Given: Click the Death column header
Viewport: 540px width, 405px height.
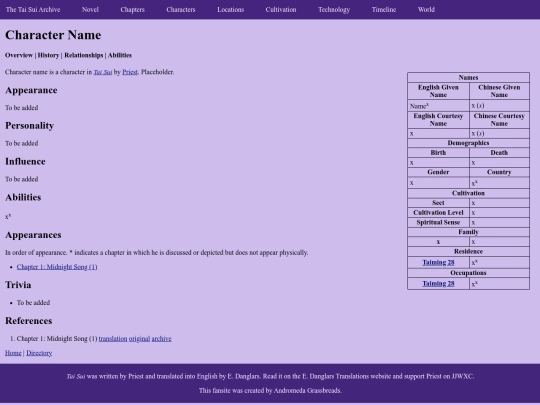Looking at the screenshot, I should [499, 153].
